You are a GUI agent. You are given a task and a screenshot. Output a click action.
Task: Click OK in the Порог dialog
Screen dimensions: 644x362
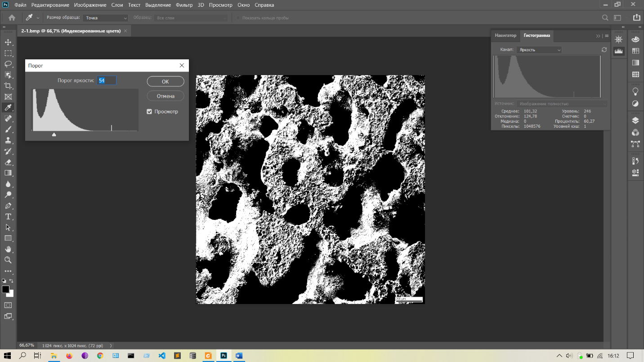tap(165, 81)
